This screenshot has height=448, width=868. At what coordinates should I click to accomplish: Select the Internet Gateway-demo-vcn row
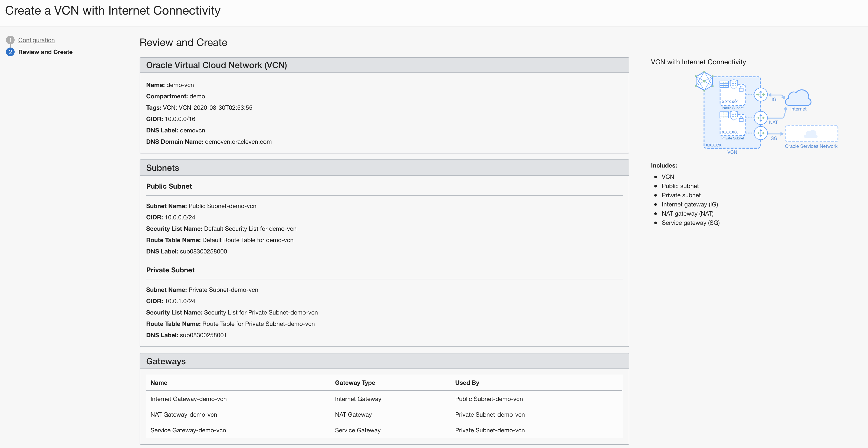[188, 399]
